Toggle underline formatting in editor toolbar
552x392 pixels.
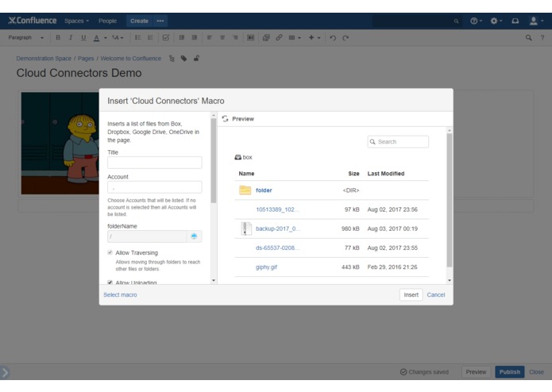(83, 37)
